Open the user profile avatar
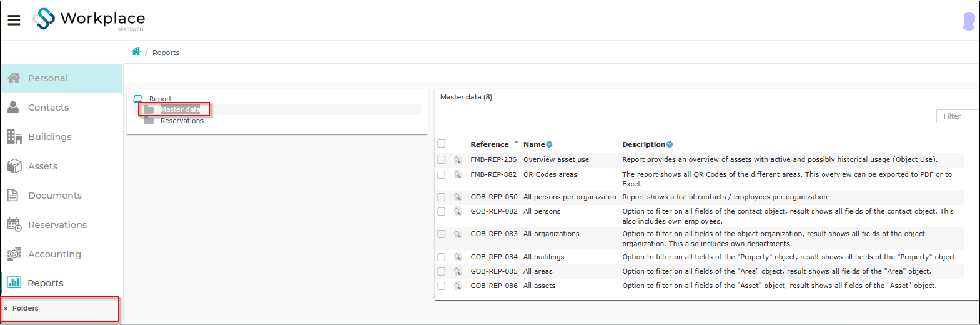The image size is (980, 325). (969, 21)
